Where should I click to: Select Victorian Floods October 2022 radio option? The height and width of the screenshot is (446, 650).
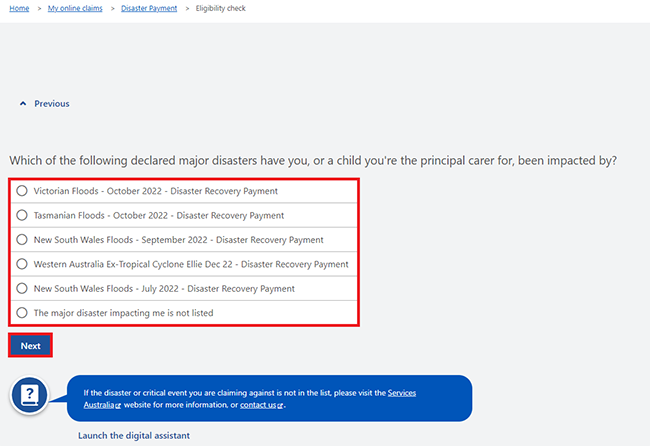22,191
